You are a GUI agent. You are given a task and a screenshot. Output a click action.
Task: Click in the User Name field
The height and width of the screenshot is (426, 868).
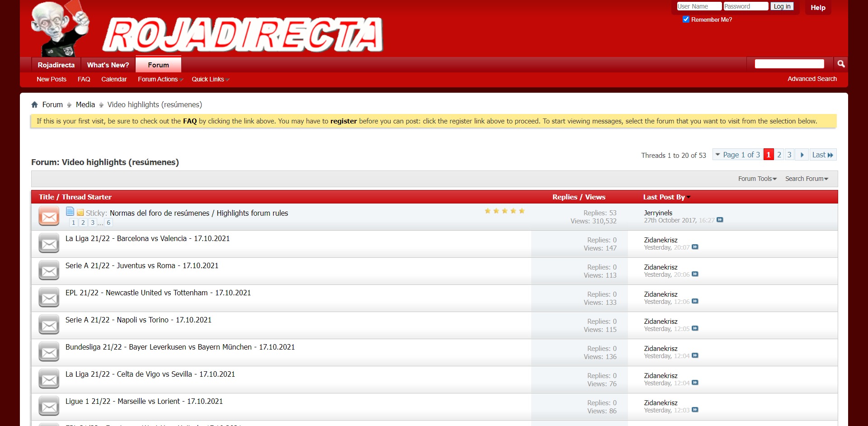point(699,6)
